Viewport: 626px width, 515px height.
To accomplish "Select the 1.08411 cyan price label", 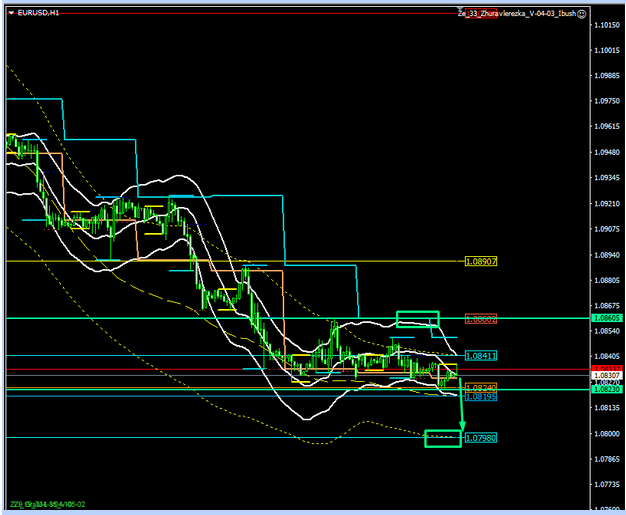I will pyautogui.click(x=481, y=356).
